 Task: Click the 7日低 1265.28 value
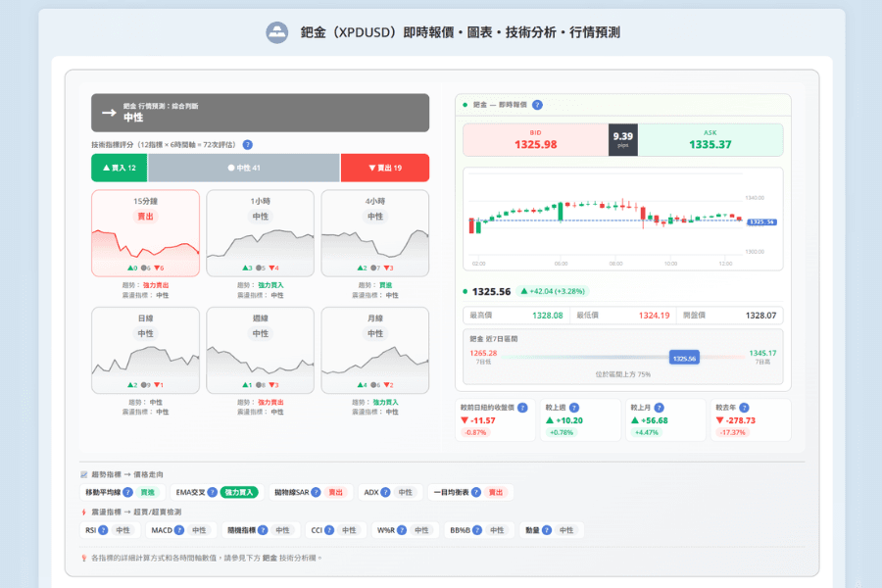click(x=483, y=354)
